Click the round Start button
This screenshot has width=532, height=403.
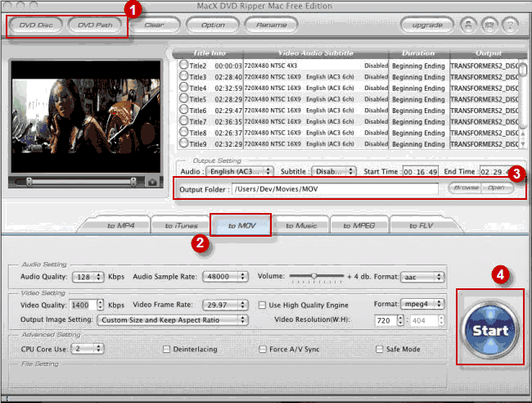click(490, 329)
